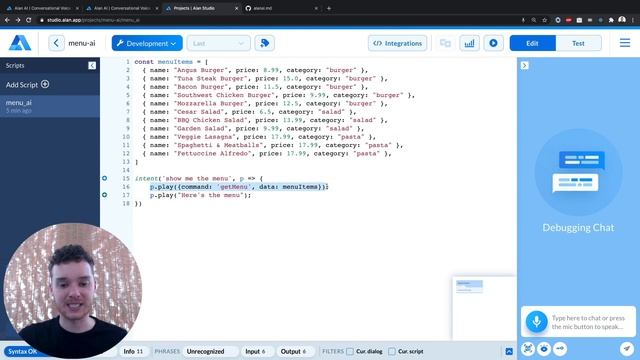
Task: Click the flowchart arrow icon below the chat
Action: pyautogui.click(x=560, y=349)
